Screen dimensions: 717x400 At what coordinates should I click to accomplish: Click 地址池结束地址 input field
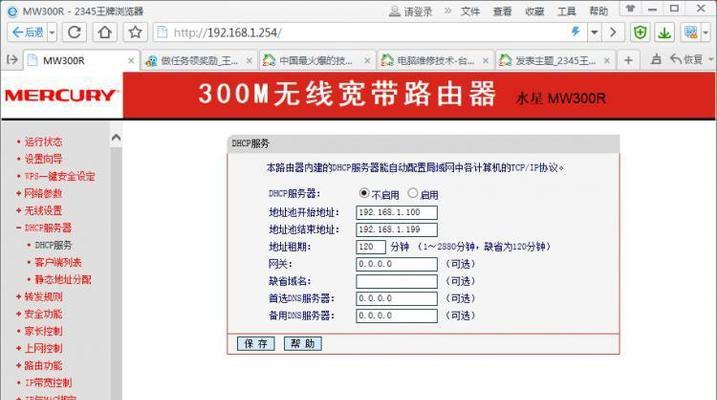(396, 229)
